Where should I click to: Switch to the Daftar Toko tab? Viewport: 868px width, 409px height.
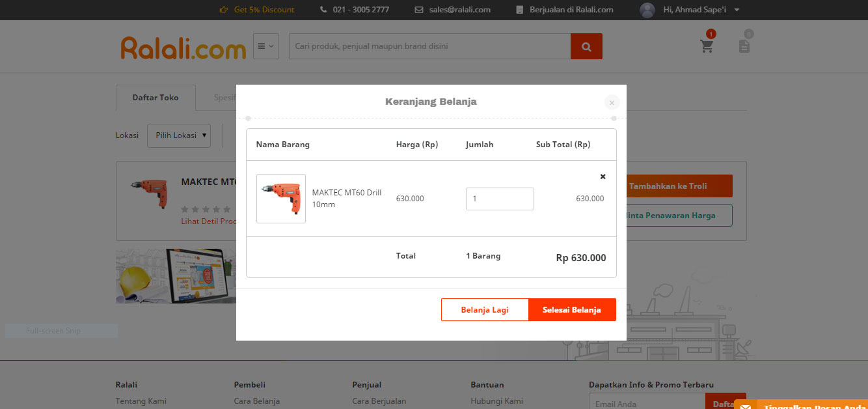pos(156,98)
